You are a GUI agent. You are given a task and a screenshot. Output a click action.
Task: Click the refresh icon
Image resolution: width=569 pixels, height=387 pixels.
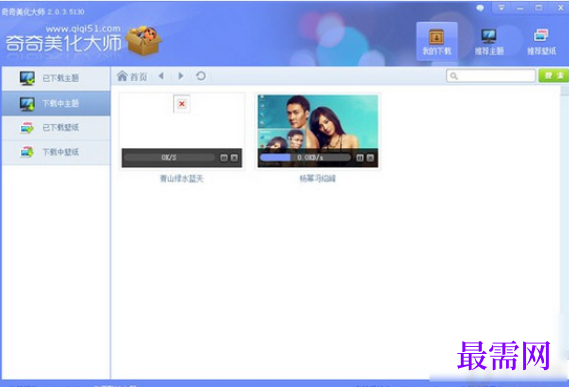(x=201, y=76)
